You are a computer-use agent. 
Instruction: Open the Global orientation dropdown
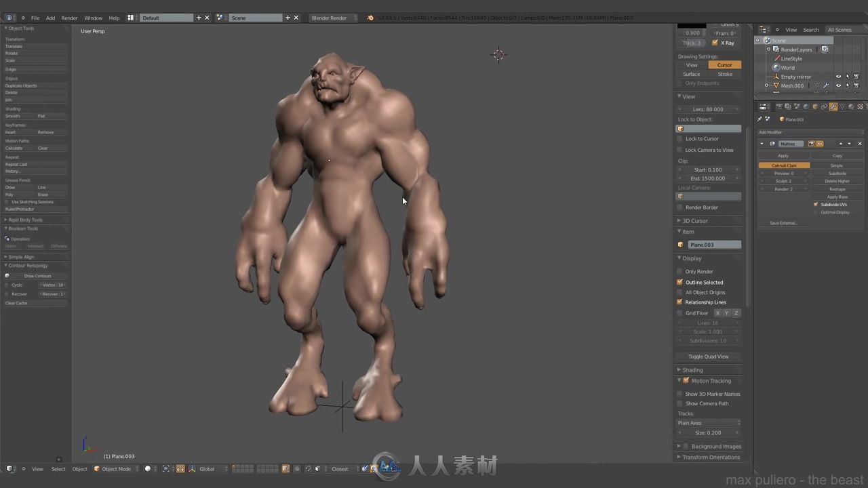(212, 468)
